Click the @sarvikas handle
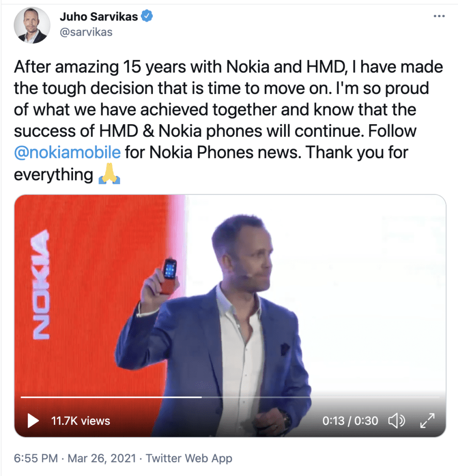Image resolution: width=458 pixels, height=476 pixels. point(86,32)
